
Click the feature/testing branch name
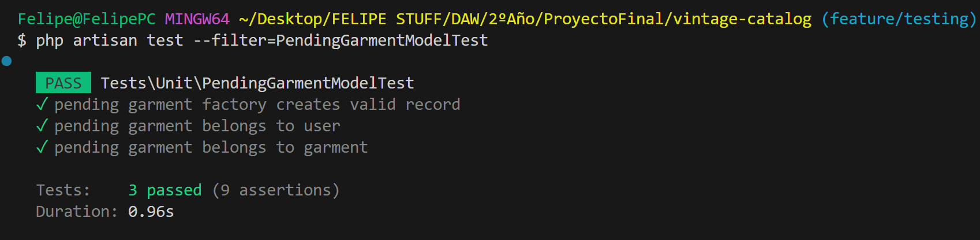click(899, 19)
